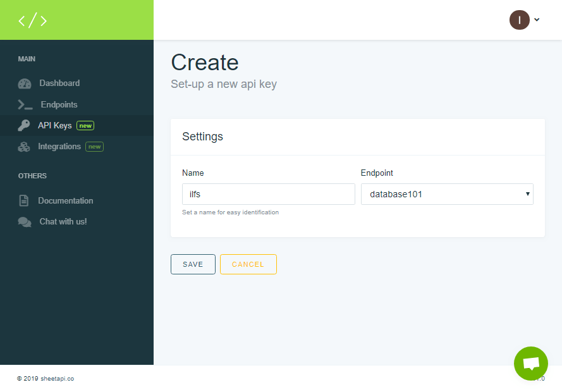Click the Endpoint field label

(x=377, y=173)
